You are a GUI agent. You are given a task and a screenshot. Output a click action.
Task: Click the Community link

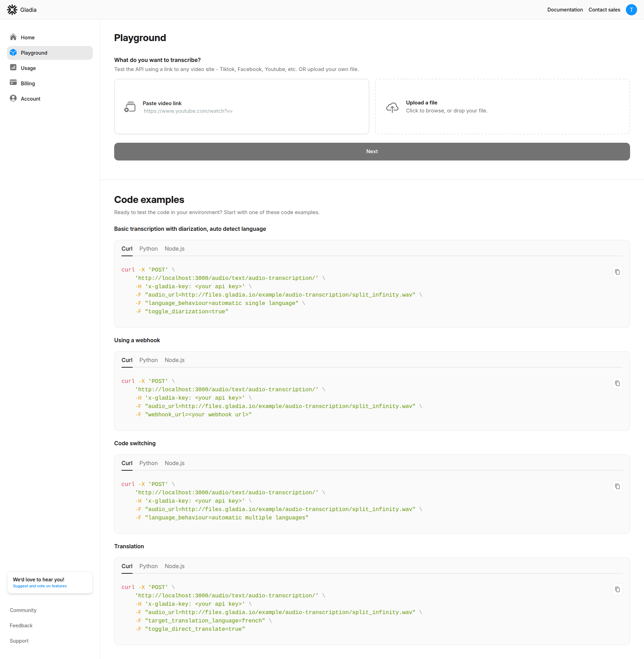pos(23,610)
